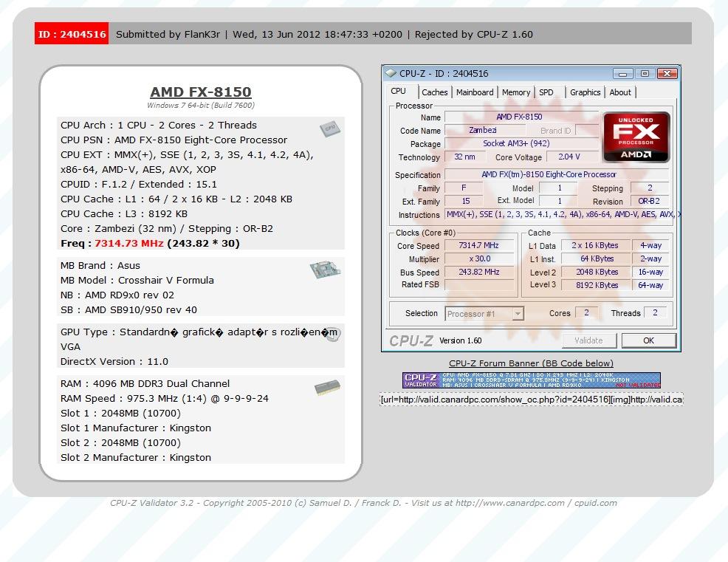
Task: Click the CPU PSN processor name line
Action: click(174, 140)
